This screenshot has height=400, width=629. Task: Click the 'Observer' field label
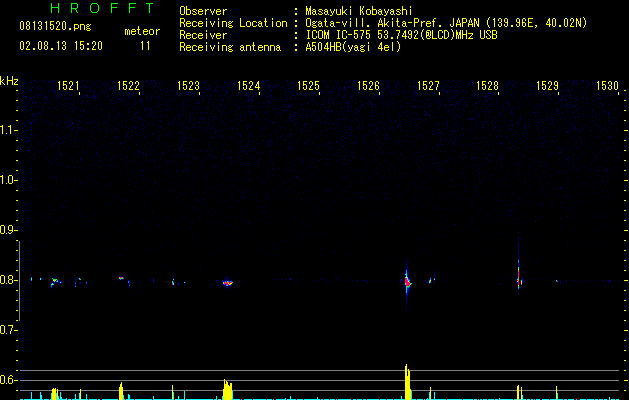pos(203,11)
